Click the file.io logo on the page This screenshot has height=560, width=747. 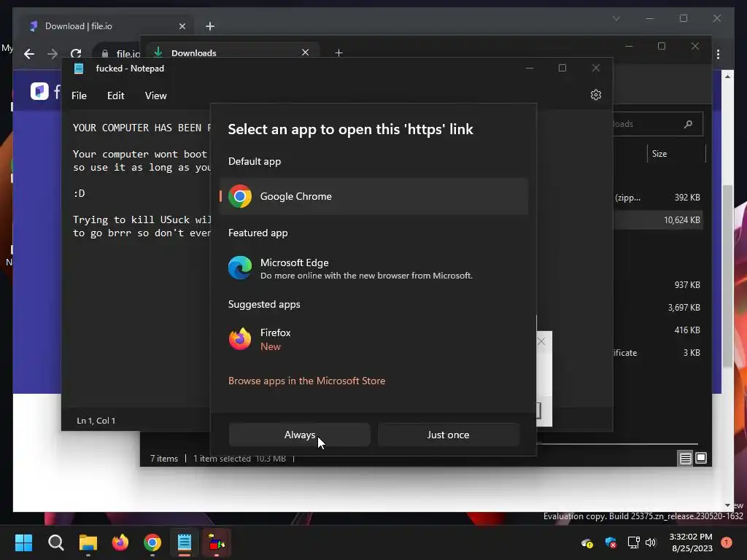[39, 91]
